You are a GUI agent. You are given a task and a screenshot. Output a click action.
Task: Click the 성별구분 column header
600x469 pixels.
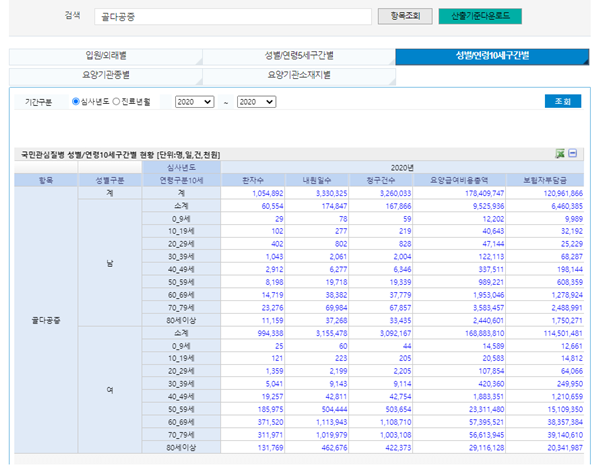tap(110, 180)
